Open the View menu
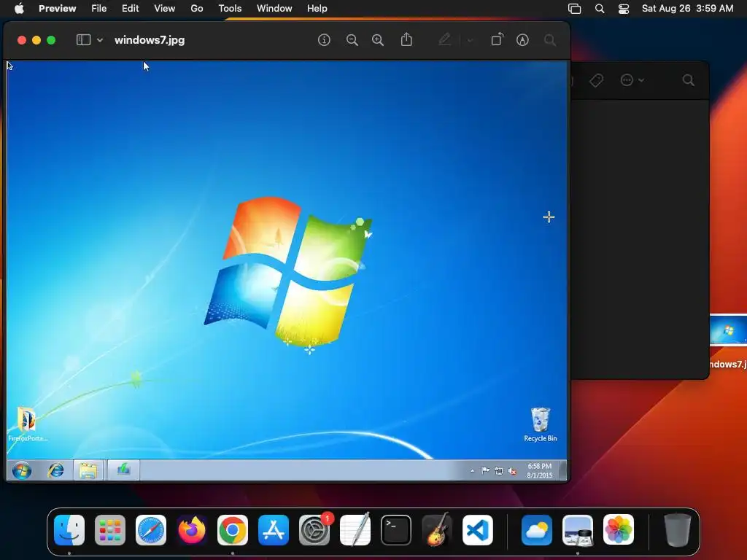 pyautogui.click(x=164, y=9)
